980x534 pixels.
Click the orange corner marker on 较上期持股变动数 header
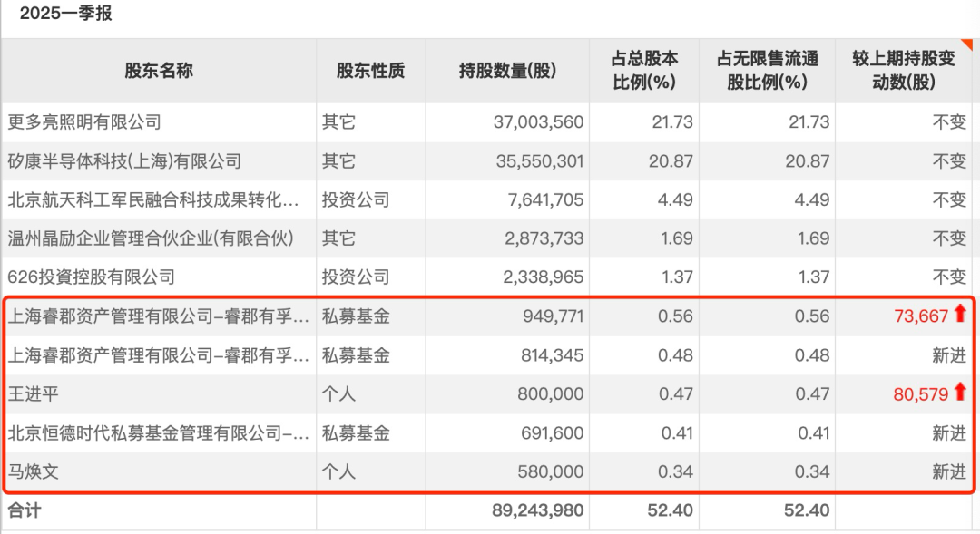click(x=967, y=44)
